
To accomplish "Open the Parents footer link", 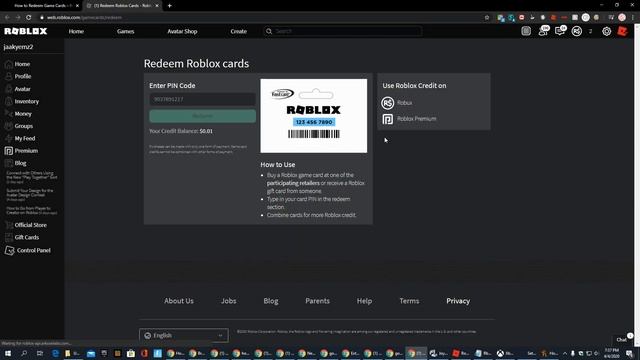I will pos(317,301).
